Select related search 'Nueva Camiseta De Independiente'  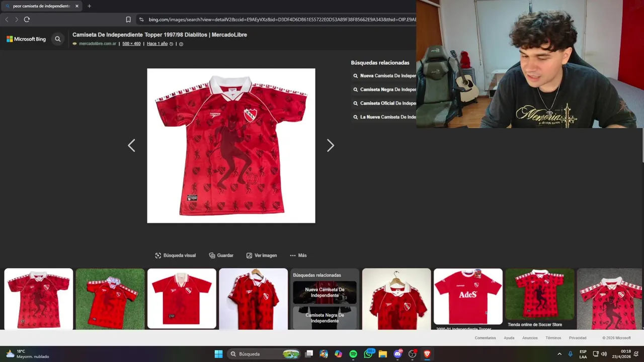pyautogui.click(x=384, y=76)
